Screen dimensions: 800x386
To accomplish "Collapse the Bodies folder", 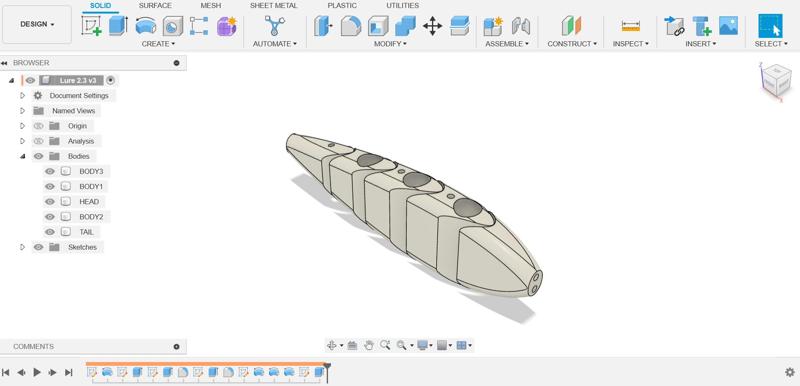I will pos(22,156).
